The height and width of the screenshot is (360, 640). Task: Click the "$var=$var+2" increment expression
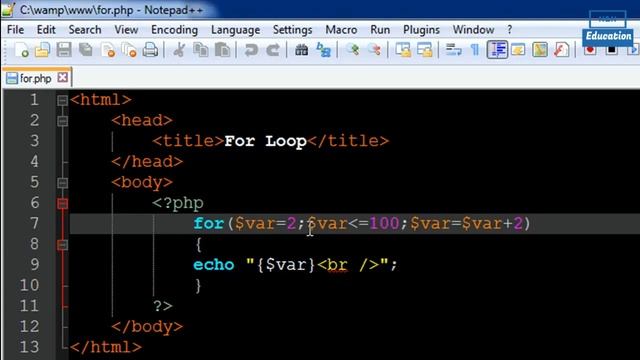(467, 224)
